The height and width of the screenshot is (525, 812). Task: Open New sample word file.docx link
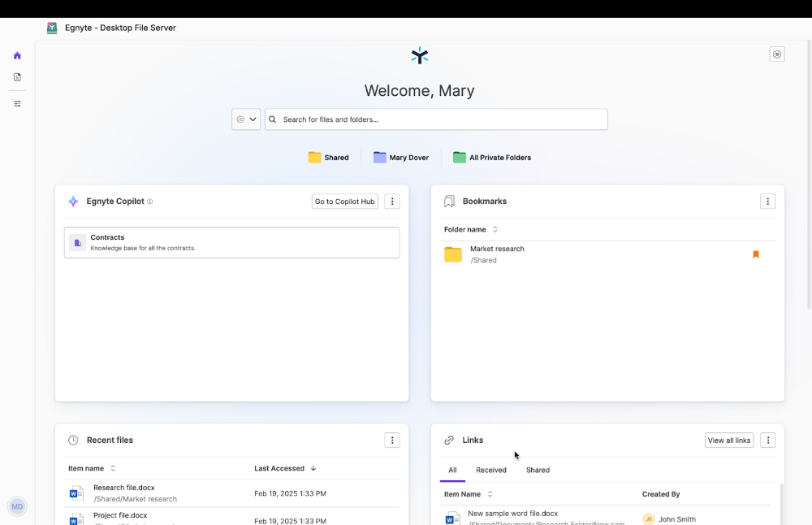tap(512, 514)
